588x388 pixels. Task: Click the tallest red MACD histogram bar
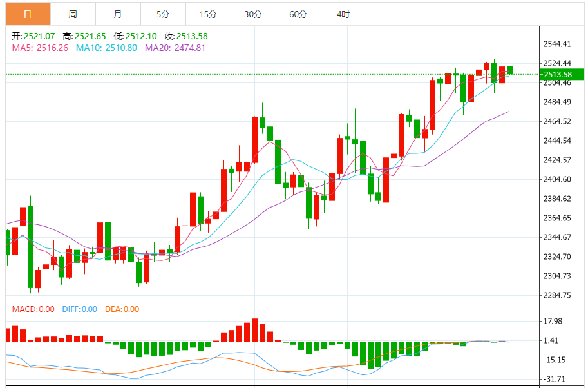(254, 330)
